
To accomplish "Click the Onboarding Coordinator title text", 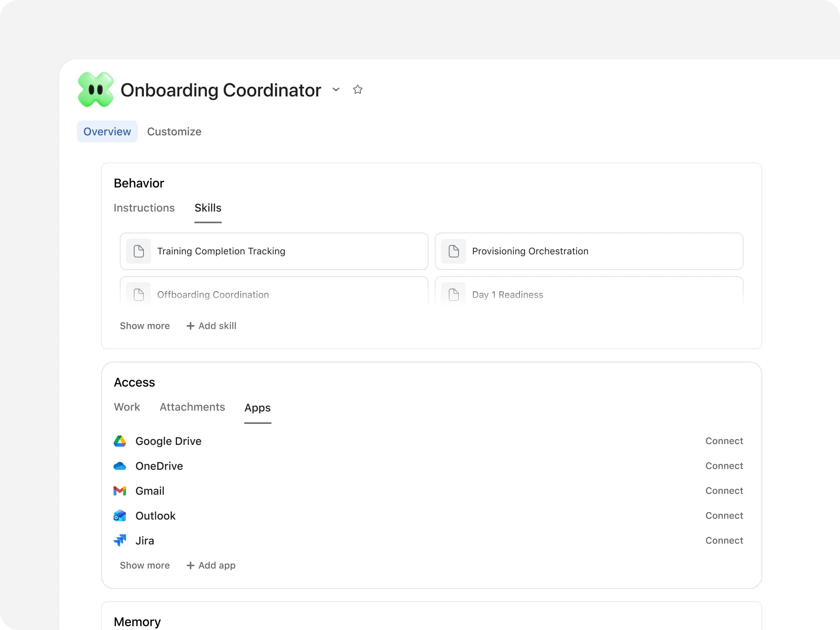I will pyautogui.click(x=221, y=90).
